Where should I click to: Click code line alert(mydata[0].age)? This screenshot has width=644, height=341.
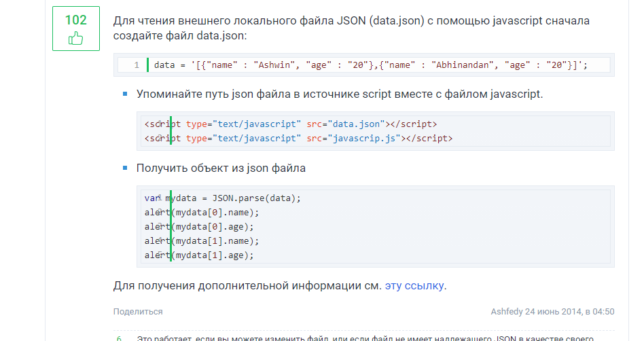(199, 227)
